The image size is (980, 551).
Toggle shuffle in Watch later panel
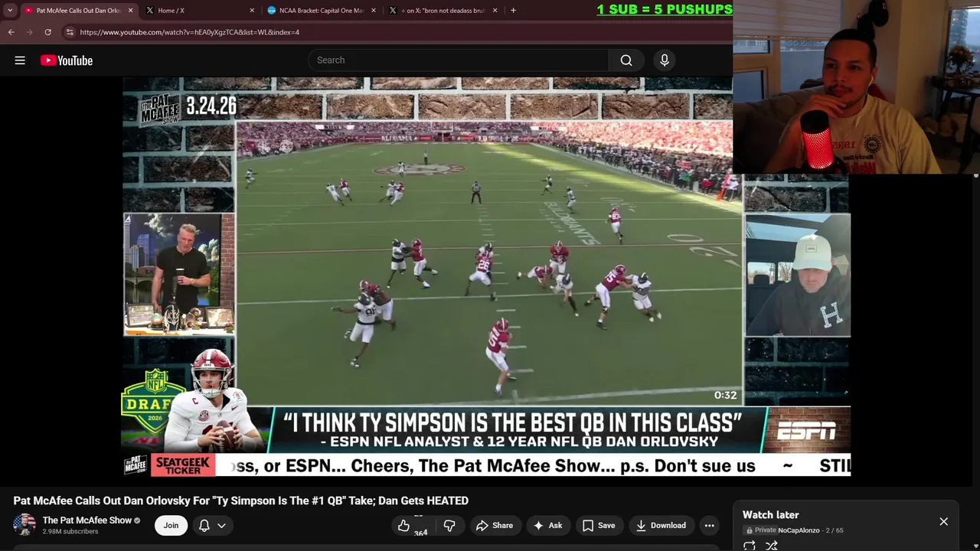click(x=772, y=546)
